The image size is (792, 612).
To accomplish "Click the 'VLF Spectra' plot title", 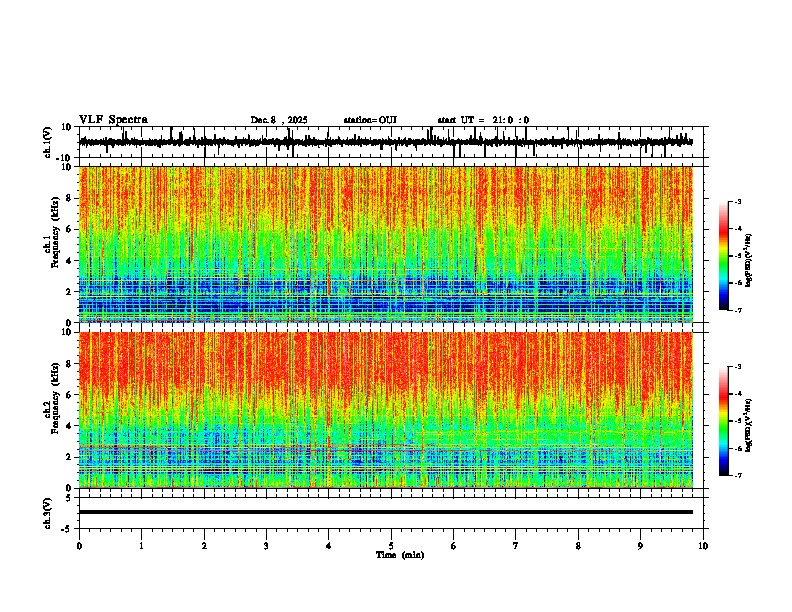I will (113, 120).
